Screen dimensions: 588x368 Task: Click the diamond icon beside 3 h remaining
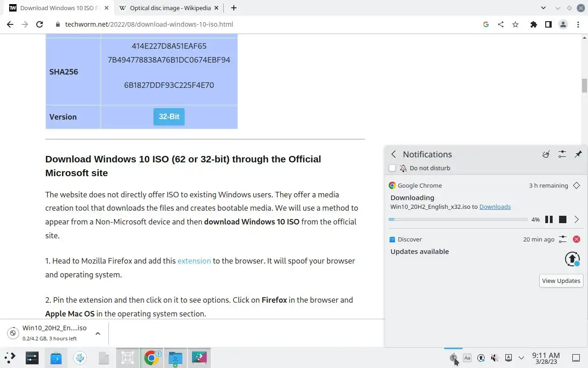pyautogui.click(x=577, y=185)
